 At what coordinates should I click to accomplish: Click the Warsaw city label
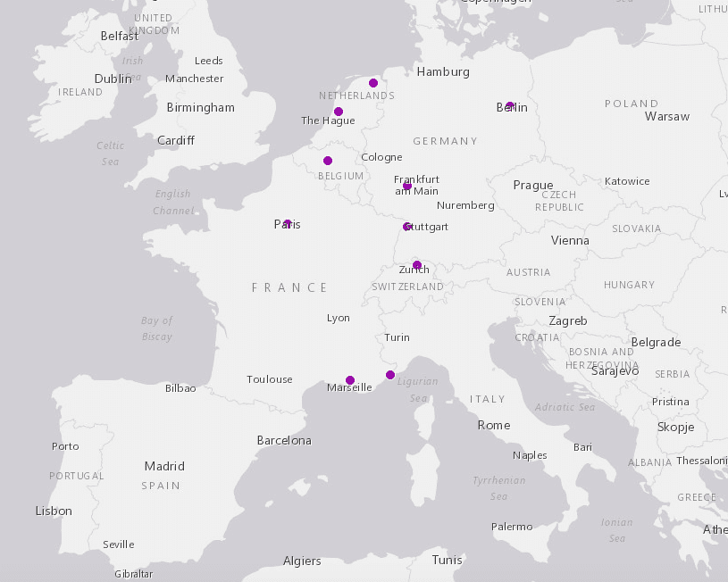[x=667, y=116]
